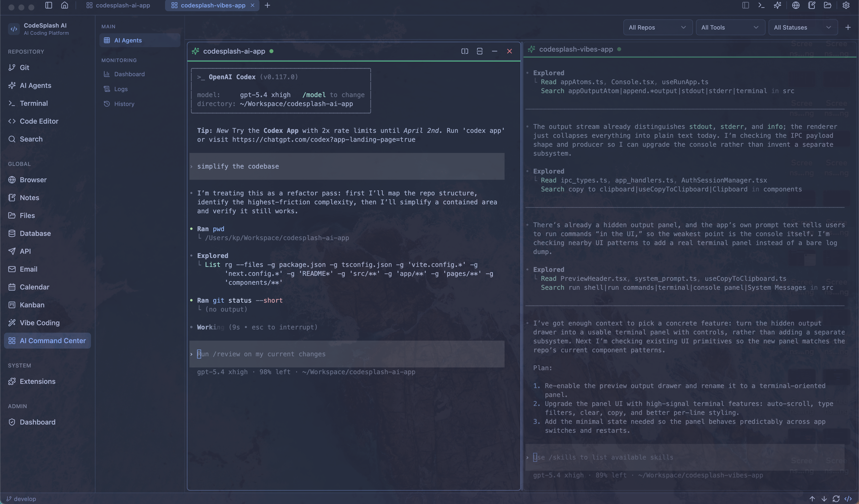
Task: Toggle the left panel visibility in the title bar
Action: coord(745,5)
